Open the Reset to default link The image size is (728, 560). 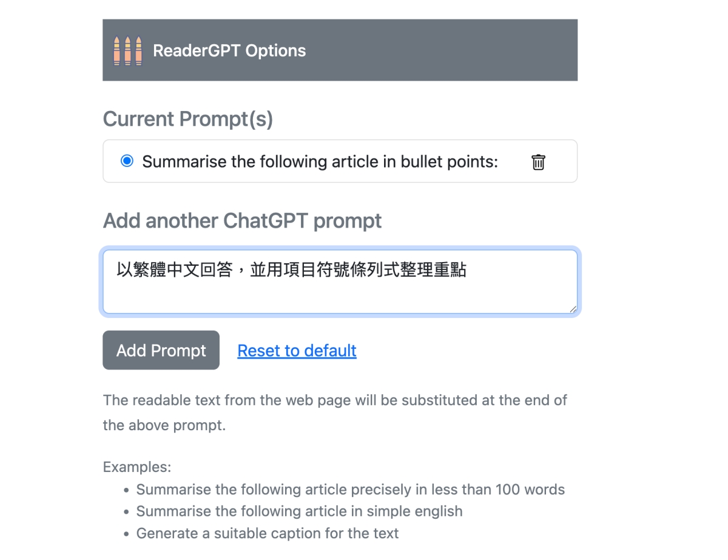(297, 351)
